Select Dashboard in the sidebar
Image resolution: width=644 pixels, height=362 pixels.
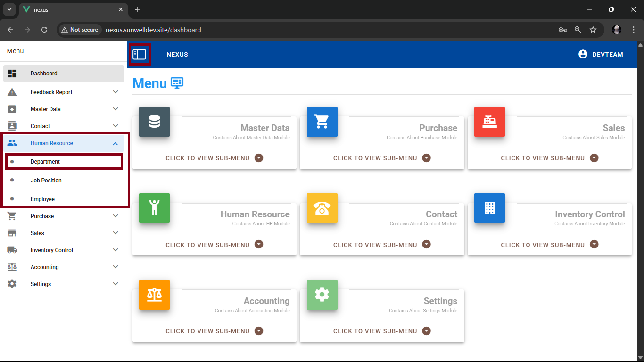(44, 74)
